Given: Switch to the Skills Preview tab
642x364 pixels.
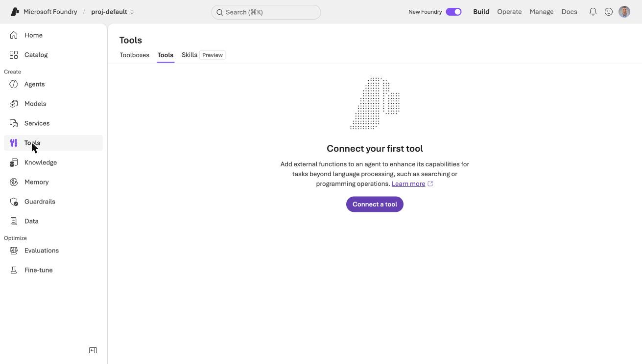Looking at the screenshot, I should pos(203,55).
